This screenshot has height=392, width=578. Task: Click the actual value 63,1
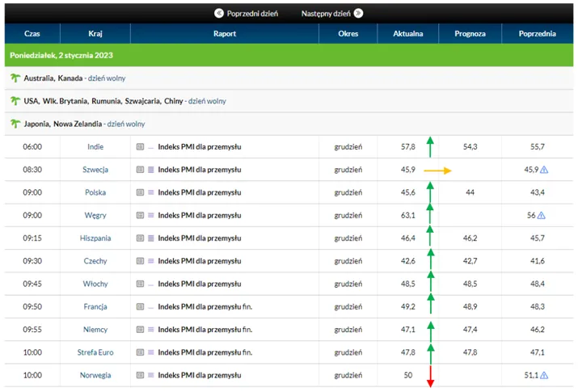click(x=407, y=215)
